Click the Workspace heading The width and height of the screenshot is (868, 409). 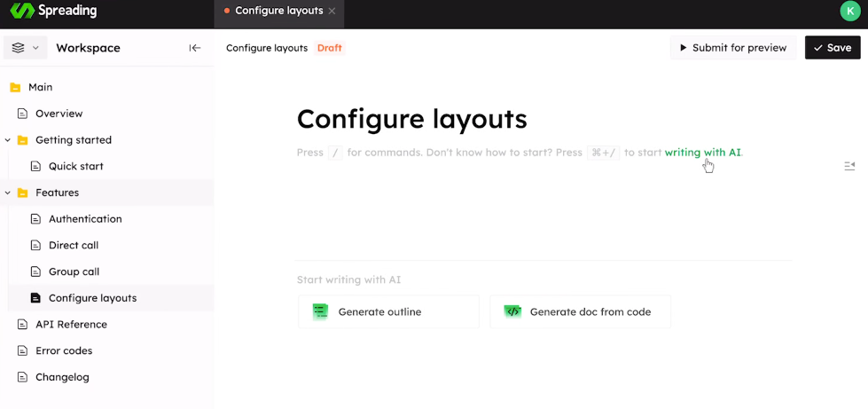[x=88, y=48]
